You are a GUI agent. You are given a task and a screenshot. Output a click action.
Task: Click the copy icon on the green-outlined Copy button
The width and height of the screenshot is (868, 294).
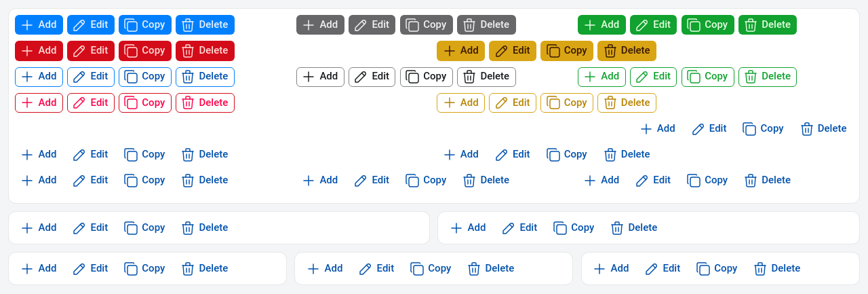694,77
